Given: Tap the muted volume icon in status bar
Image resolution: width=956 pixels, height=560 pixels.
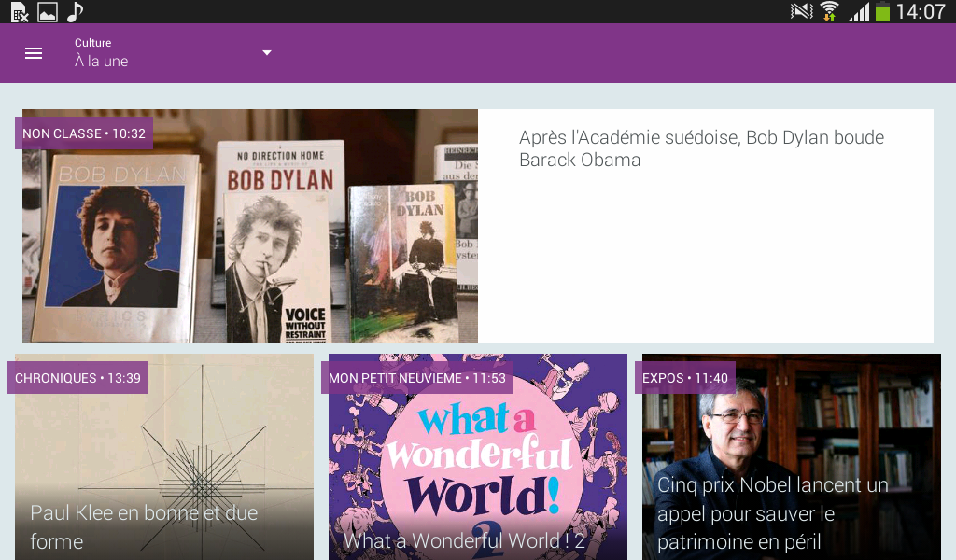Looking at the screenshot, I should (799, 11).
